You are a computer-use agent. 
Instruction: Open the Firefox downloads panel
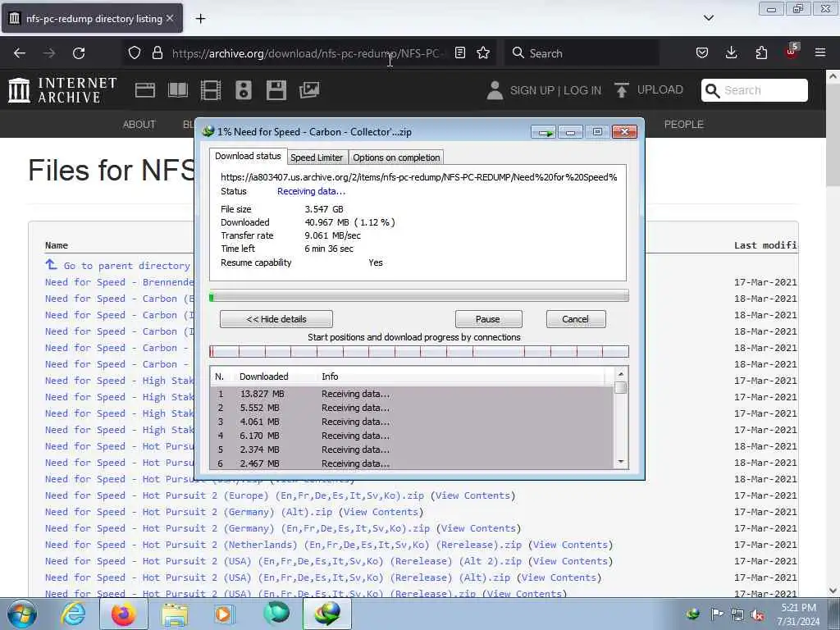click(731, 53)
